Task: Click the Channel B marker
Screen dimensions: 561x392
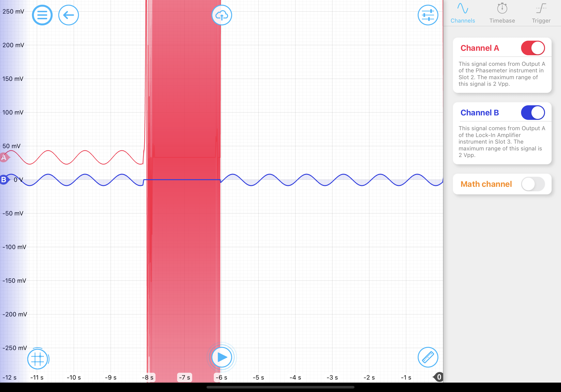Action: (4, 180)
